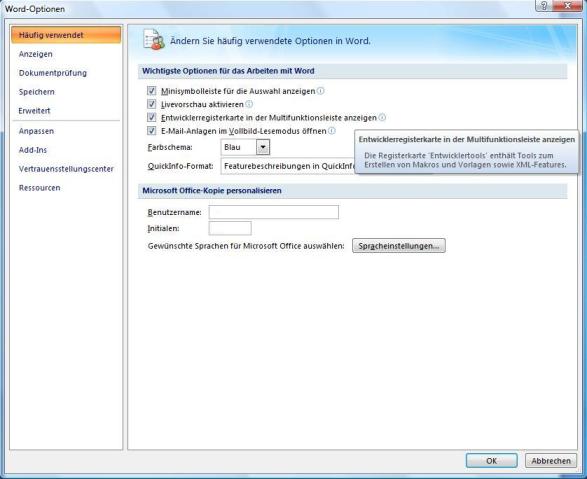Screen dimensions: 587x479
Task: Disable E-Mail-Anlagen im Vollbild-Lesemodus checkbox
Action: point(152,131)
